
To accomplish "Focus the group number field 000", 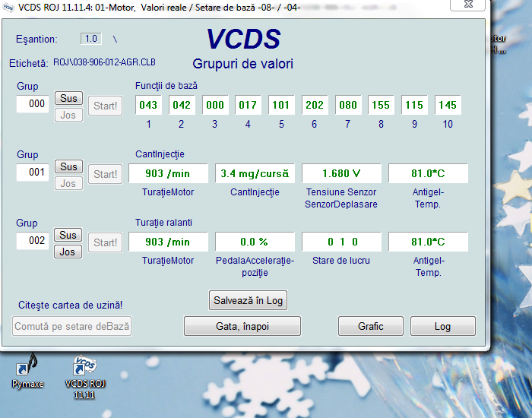I will click(33, 104).
